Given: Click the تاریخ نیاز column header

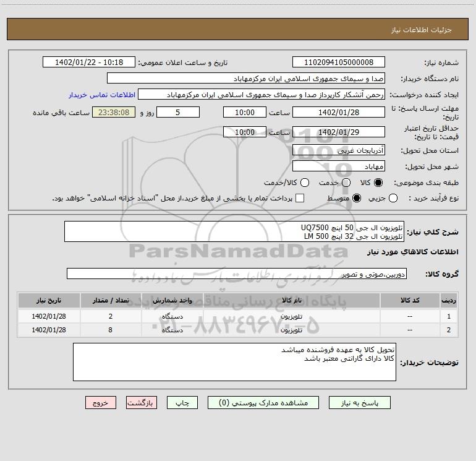Looking at the screenshot, I should click(49, 300).
